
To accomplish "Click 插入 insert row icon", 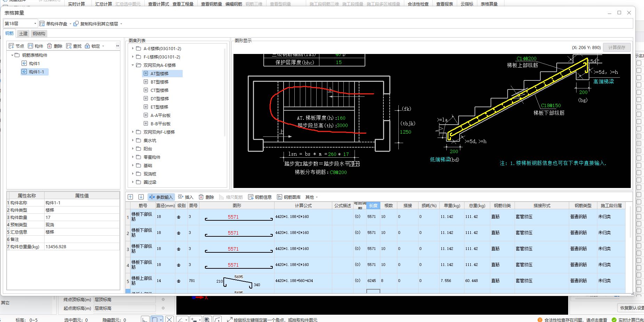I will (181, 197).
